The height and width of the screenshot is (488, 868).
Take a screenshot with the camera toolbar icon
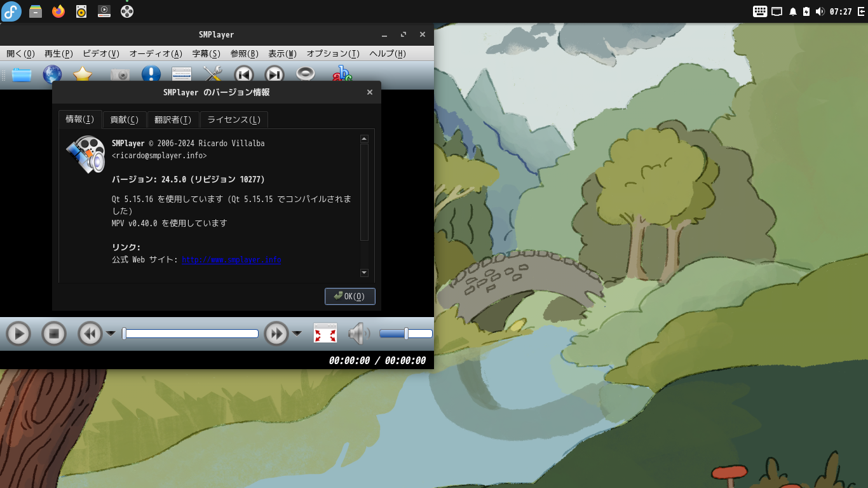119,75
